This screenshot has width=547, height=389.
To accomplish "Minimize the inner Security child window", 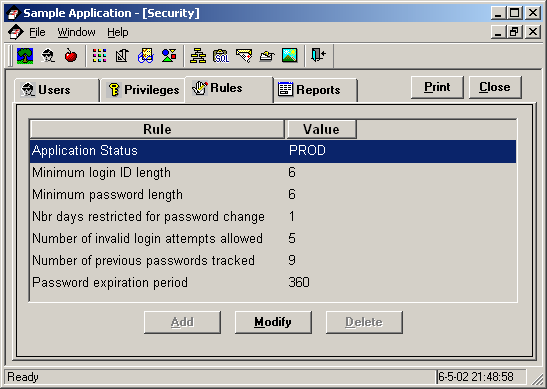I will tap(499, 32).
